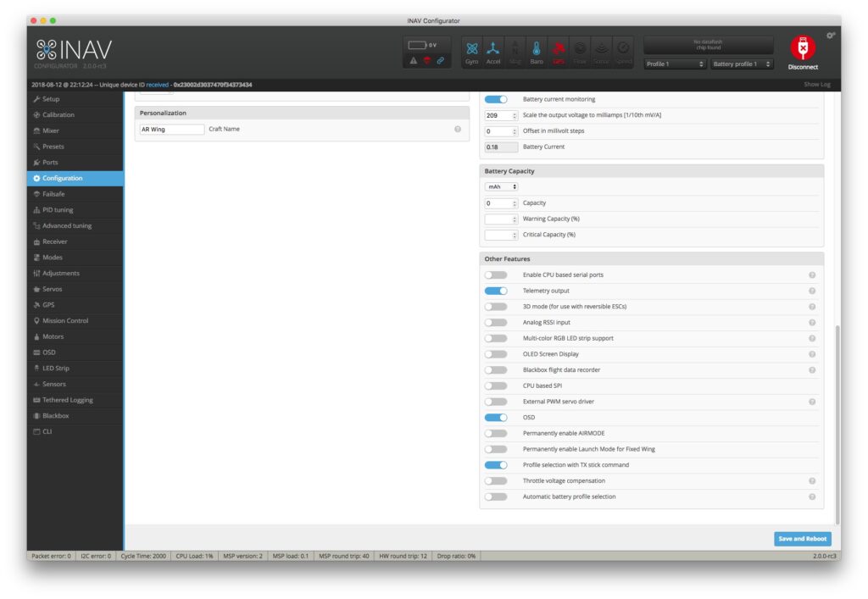
Task: Expand the Battery profile 1 dropdown
Action: (742, 64)
